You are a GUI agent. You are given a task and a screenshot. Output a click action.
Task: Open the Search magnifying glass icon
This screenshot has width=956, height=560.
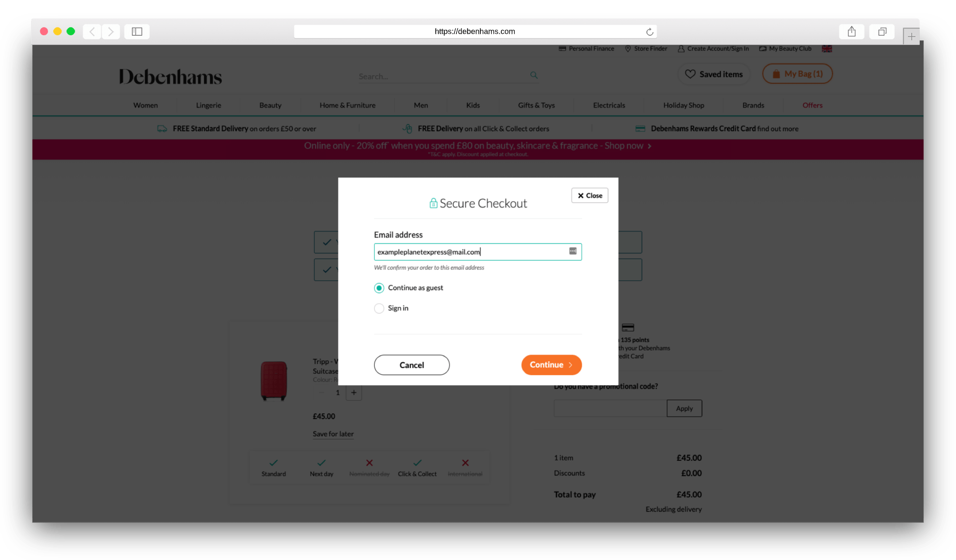pos(533,75)
